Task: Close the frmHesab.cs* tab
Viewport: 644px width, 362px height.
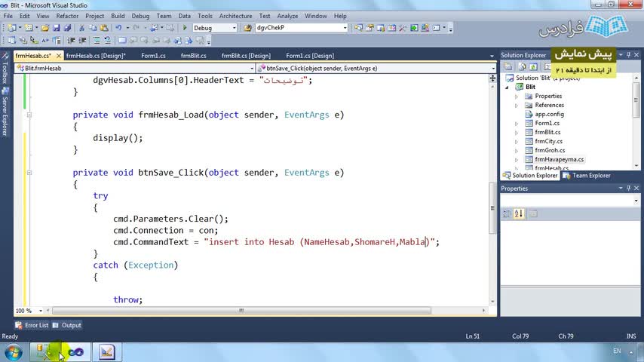Action: [x=59, y=56]
